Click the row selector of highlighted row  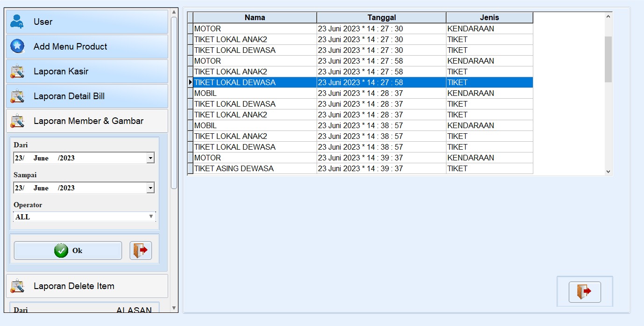(190, 82)
